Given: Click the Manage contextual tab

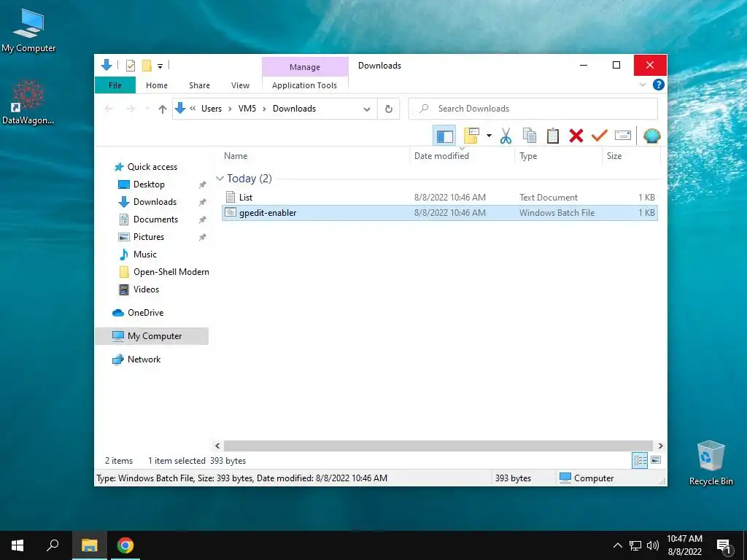Looking at the screenshot, I should point(305,67).
